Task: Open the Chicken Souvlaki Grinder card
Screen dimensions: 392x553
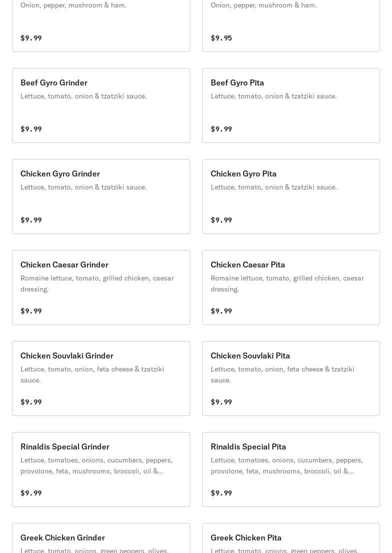Action: pos(101,378)
